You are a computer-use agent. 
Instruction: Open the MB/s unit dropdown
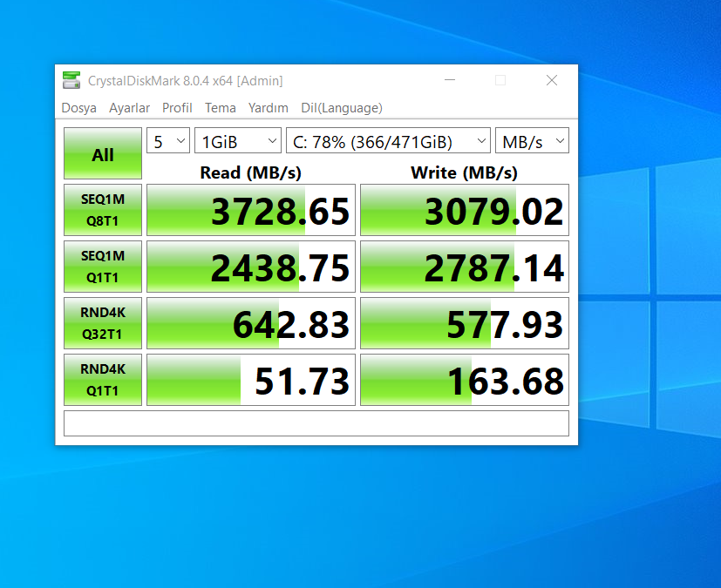(532, 140)
